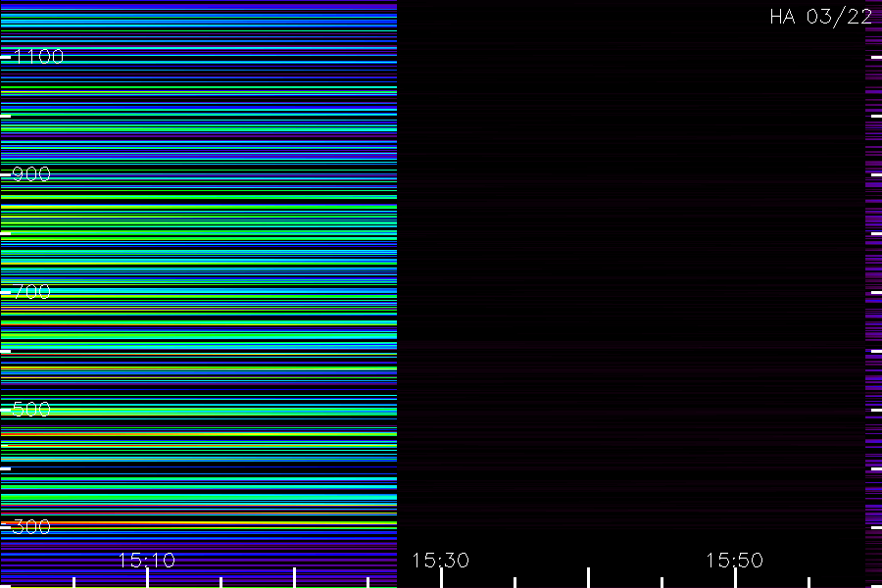882x588 pixels.
Task: Click the tall tick mark below 15:50
Action: point(735,578)
